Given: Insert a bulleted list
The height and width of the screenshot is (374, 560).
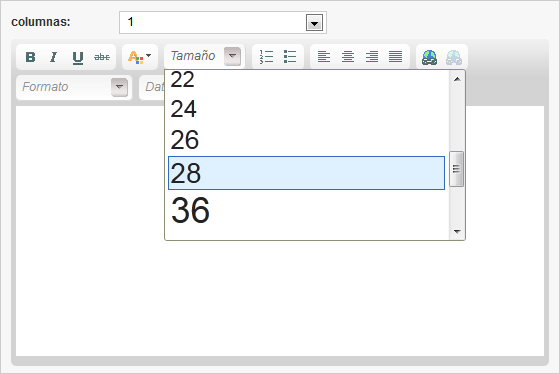Looking at the screenshot, I should 290,56.
